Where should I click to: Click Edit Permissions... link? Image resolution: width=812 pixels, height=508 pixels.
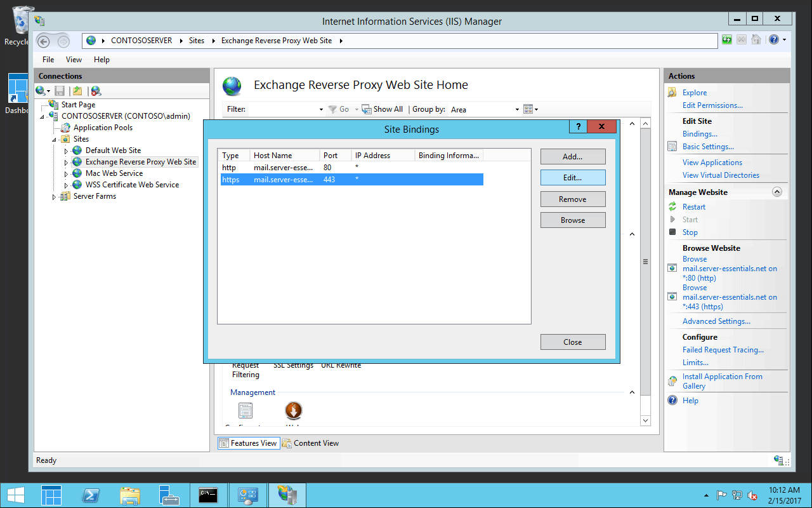712,105
